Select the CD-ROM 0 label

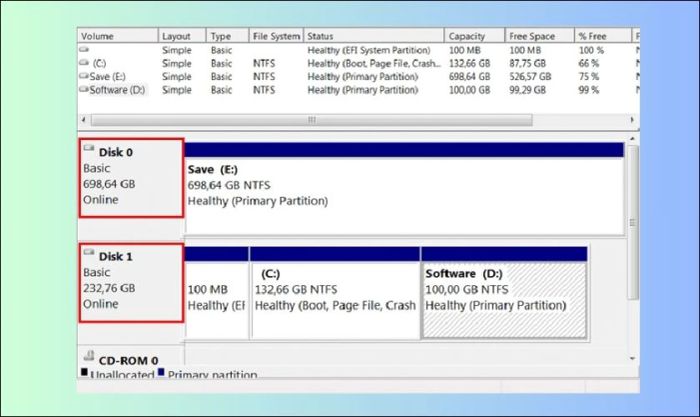tap(128, 360)
